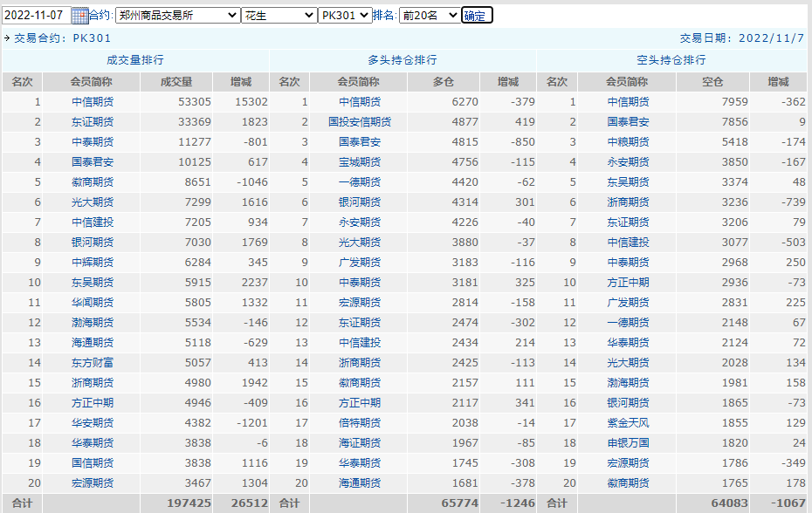Viewport: 812px width, 513px height.
Task: Open 华闻期货 member link
Action: [93, 303]
